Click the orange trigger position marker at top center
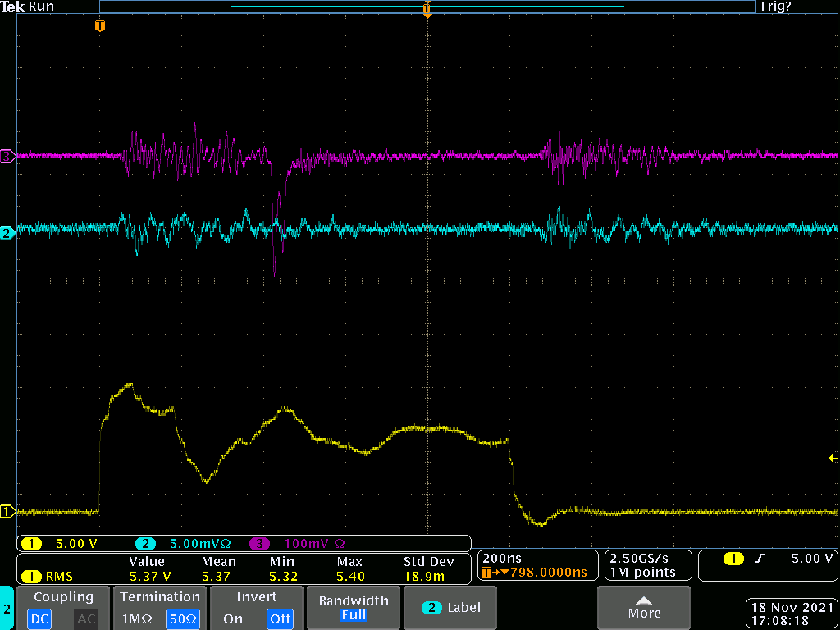 [427, 10]
